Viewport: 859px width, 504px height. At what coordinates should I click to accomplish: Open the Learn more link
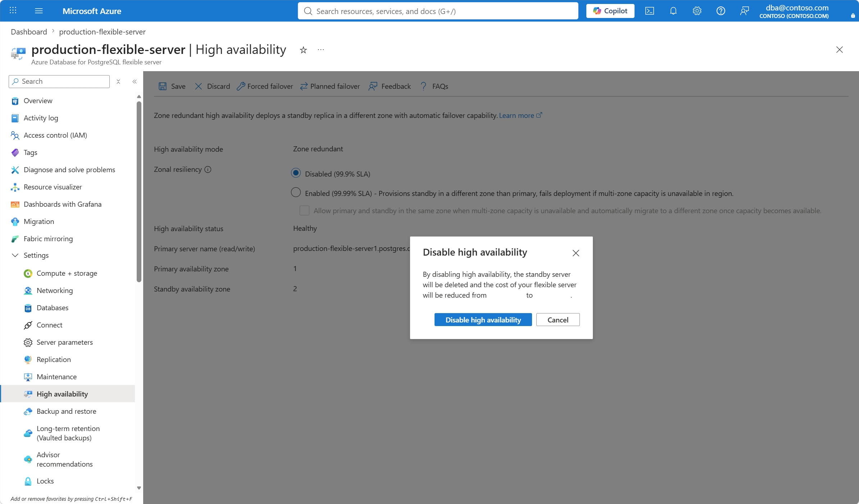pyautogui.click(x=520, y=115)
